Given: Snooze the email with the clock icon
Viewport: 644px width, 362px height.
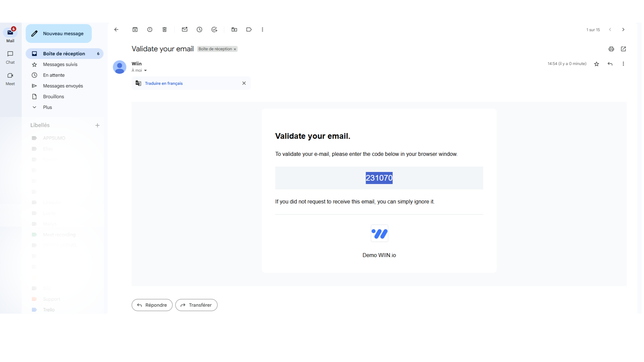Looking at the screenshot, I should 199,29.
